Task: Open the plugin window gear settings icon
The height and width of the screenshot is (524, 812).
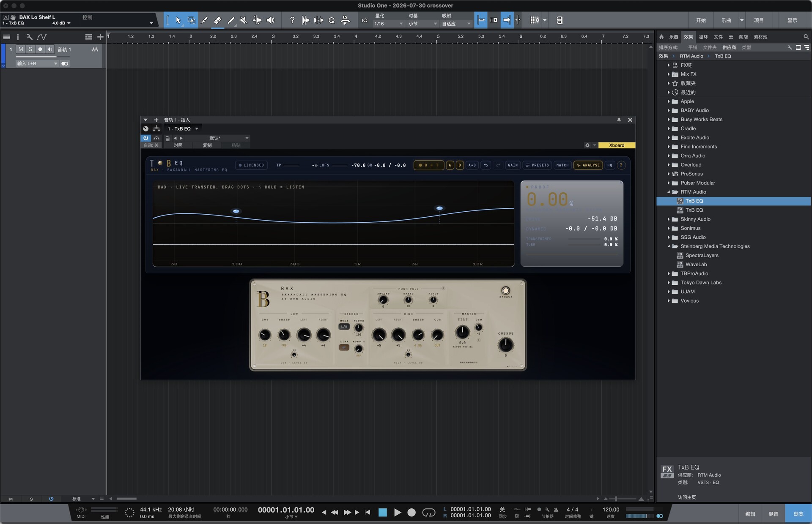Action: (587, 145)
